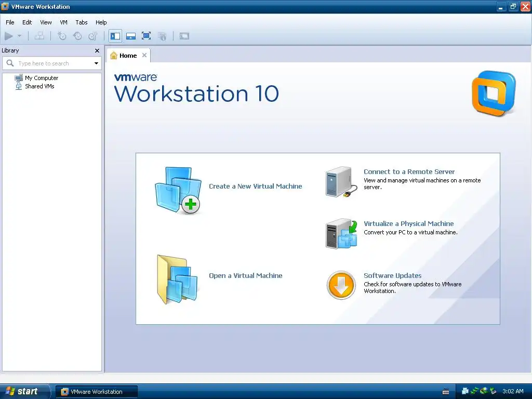Click Connect to a Remote Server link
532x399 pixels.
coord(409,171)
